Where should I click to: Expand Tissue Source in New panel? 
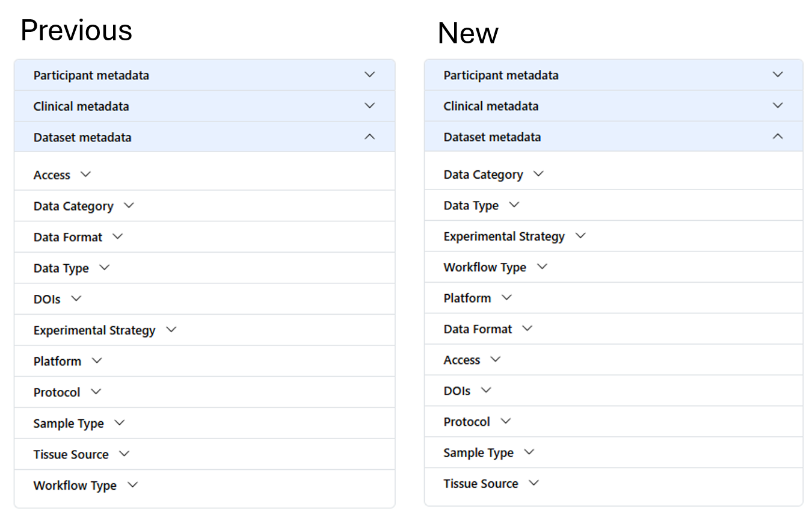click(534, 483)
